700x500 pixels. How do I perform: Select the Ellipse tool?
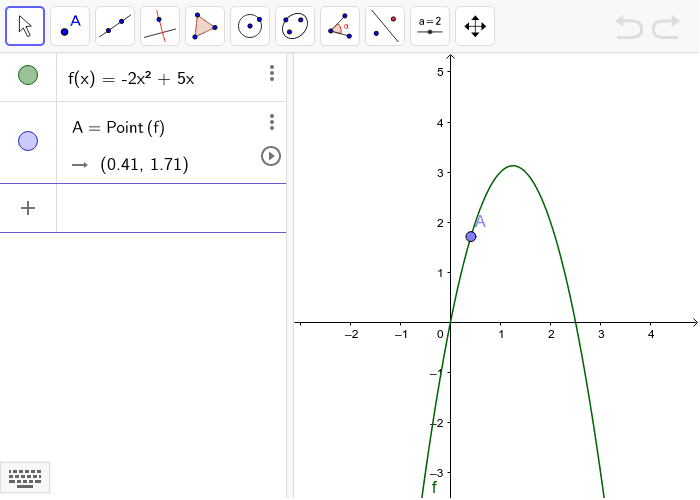(295, 26)
